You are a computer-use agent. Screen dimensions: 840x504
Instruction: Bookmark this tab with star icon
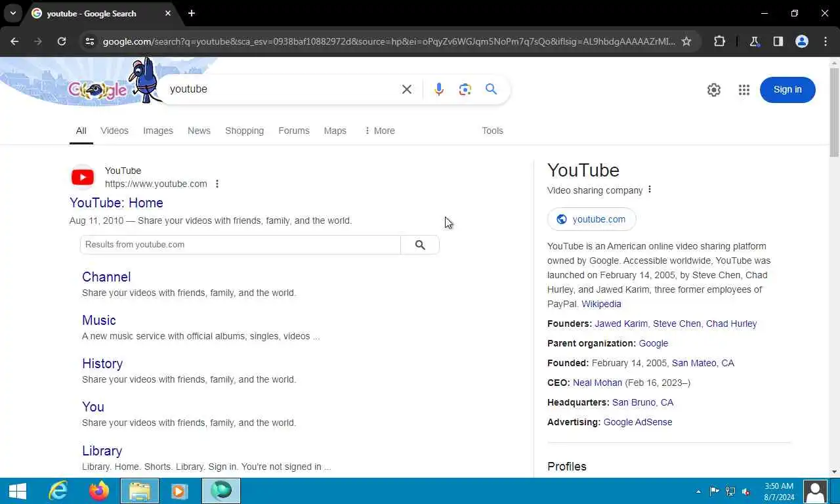686,41
